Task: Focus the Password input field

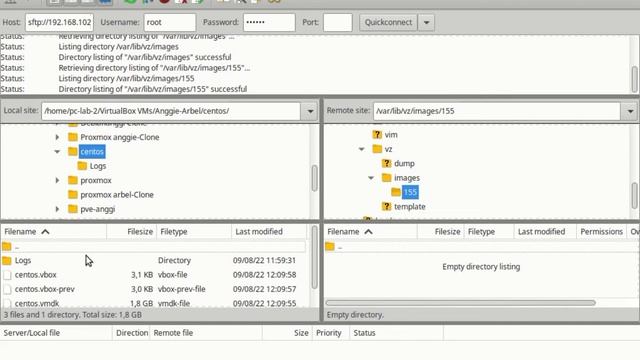Action: tap(269, 22)
